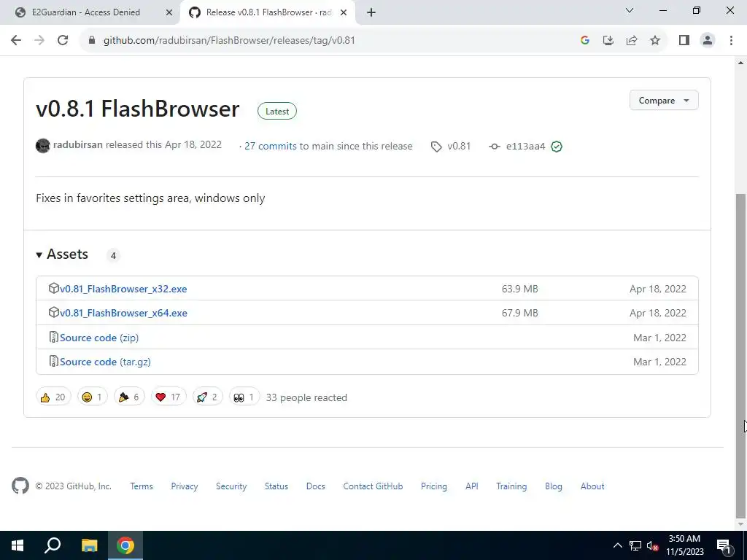
Task: Open the Terms footer link
Action: (x=142, y=486)
